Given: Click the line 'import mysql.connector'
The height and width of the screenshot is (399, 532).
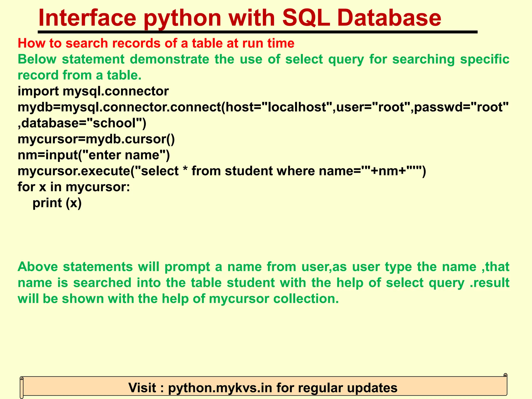Looking at the screenshot, I should click(93, 91).
